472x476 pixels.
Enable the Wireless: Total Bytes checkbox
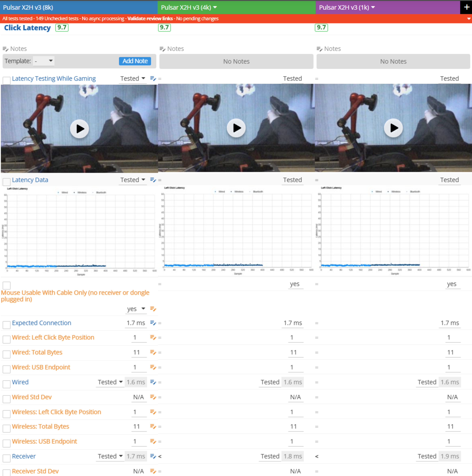7,428
